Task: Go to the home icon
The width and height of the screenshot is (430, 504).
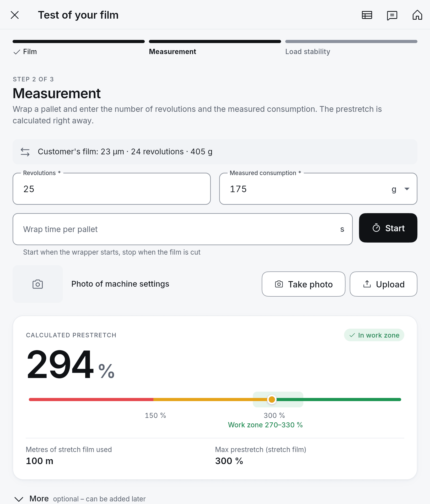Action: [417, 15]
